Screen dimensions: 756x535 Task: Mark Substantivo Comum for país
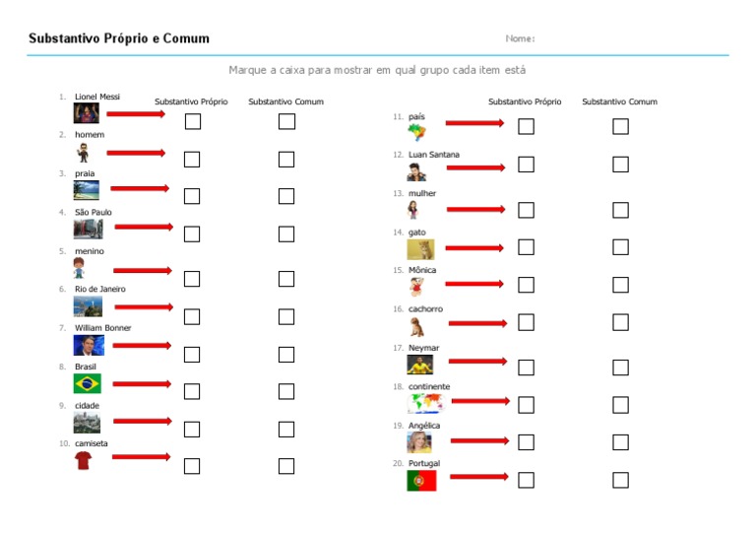(x=620, y=126)
